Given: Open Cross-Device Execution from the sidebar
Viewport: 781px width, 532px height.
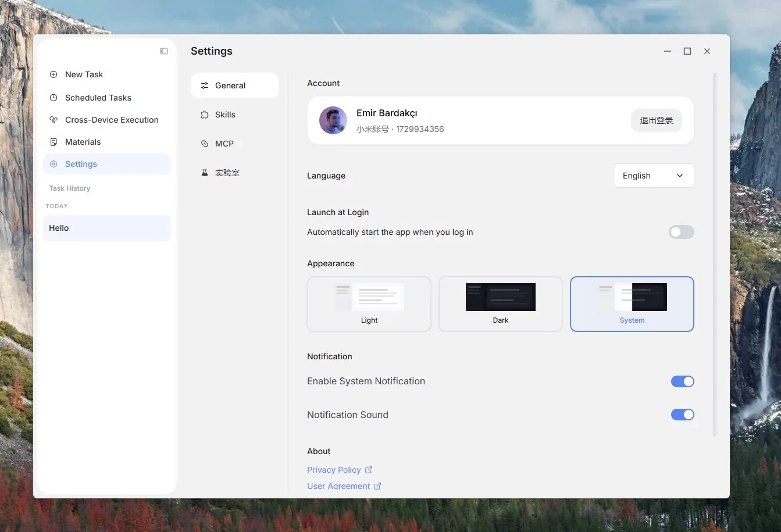Looking at the screenshot, I should (111, 120).
